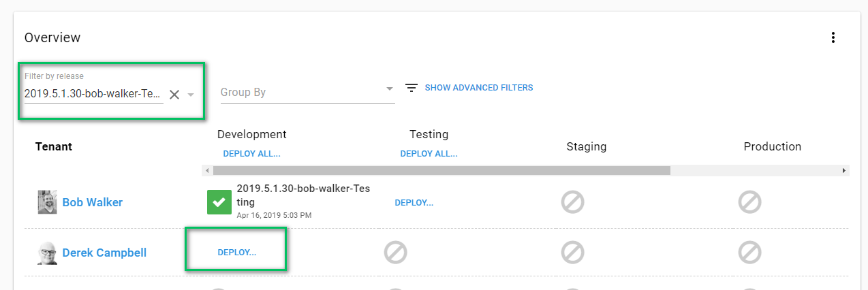This screenshot has height=290, width=868.
Task: Open the Overview three-dot overflow menu
Action: 833,38
